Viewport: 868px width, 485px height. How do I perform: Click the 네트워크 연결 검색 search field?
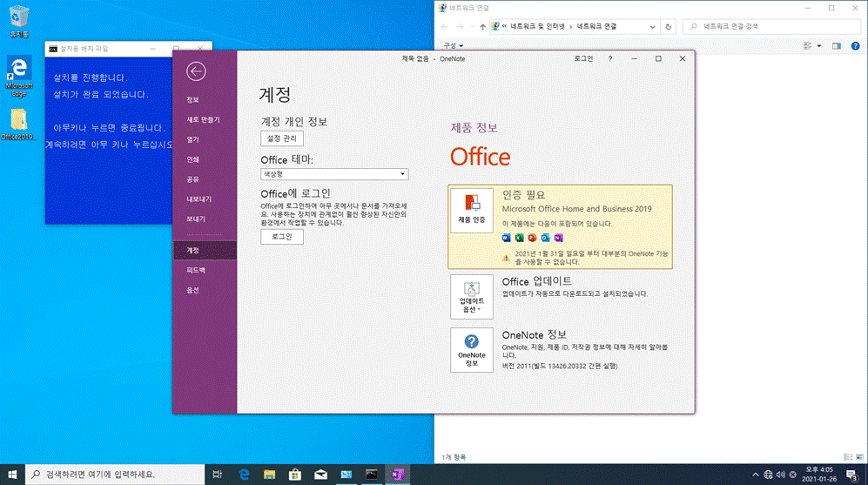pos(772,27)
